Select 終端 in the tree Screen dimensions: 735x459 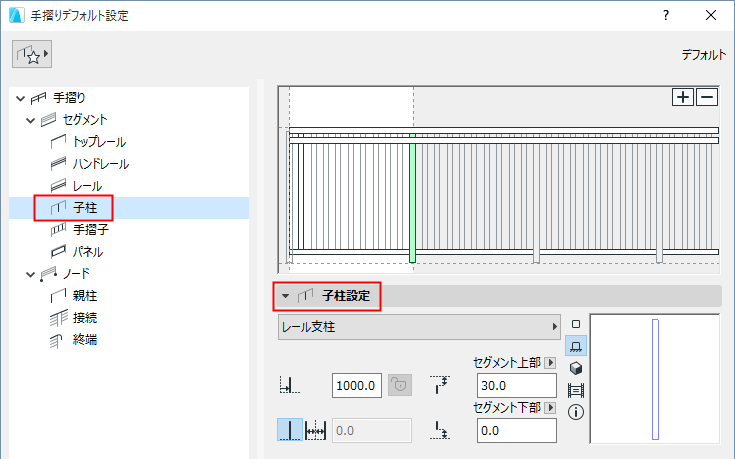click(85, 340)
